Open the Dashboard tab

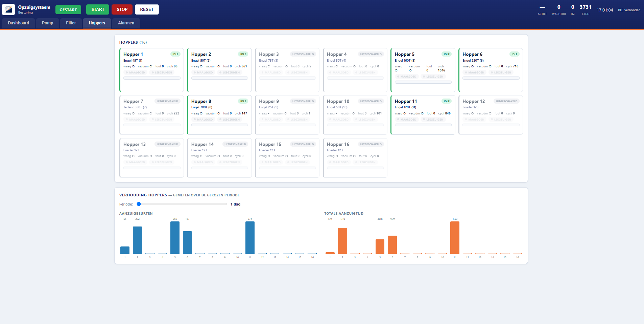tap(19, 23)
